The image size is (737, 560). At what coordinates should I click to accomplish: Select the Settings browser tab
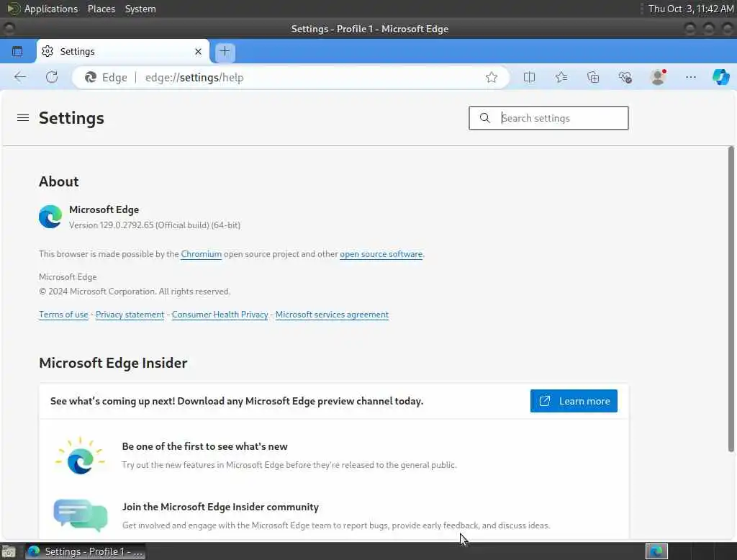pos(123,51)
